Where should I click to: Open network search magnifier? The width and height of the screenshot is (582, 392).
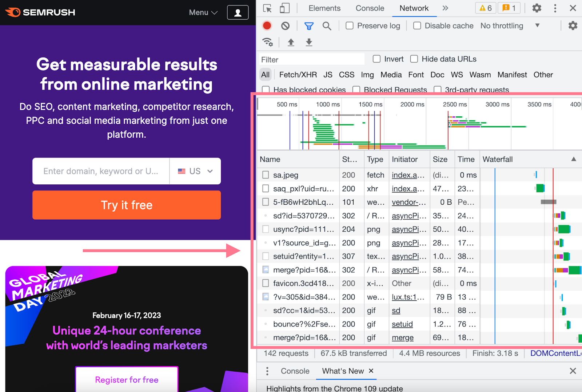(x=327, y=26)
